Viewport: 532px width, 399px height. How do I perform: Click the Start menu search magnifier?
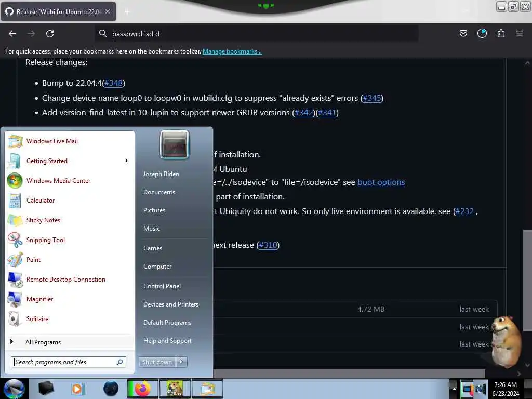click(120, 362)
